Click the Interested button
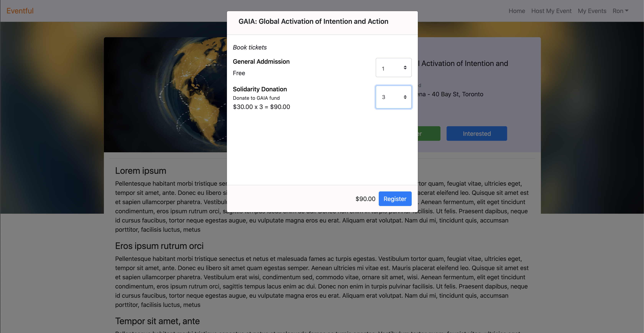Image resolution: width=644 pixels, height=333 pixels. coord(476,134)
